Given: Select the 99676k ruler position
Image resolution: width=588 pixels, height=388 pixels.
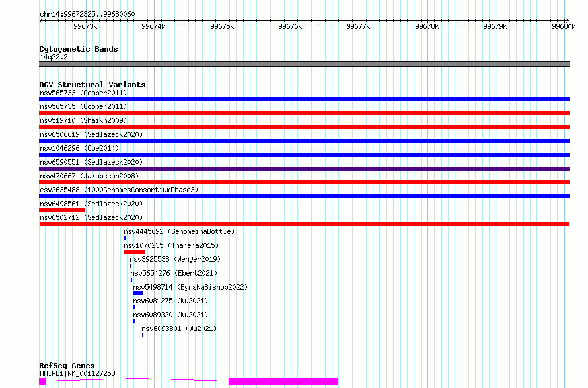Looking at the screenshot, I should (x=290, y=26).
